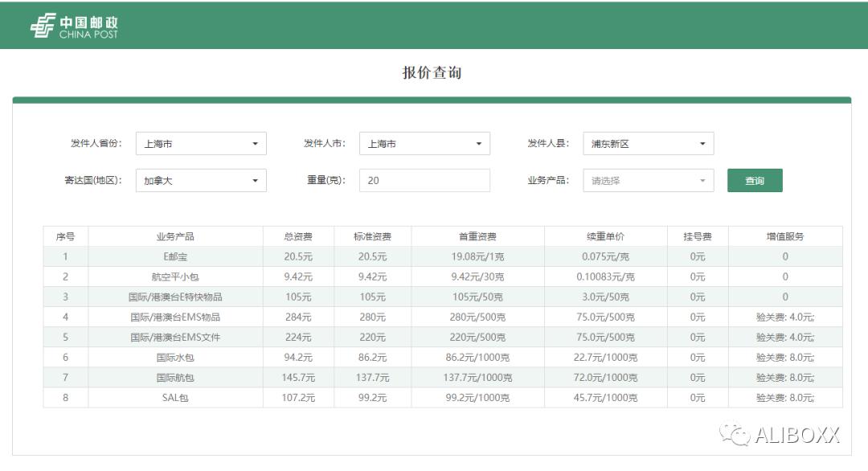Click the green 查询 search button
Viewport: 868px width, 471px height.
pyautogui.click(x=755, y=180)
